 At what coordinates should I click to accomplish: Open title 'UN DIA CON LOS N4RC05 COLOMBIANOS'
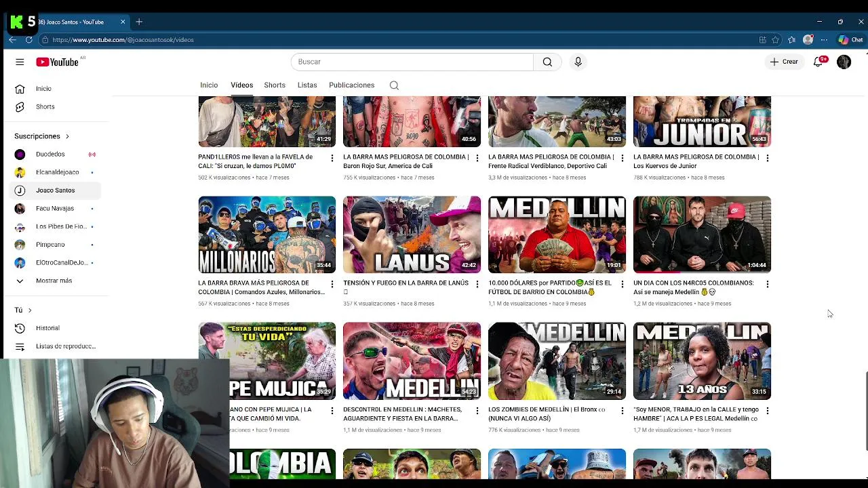[x=693, y=287]
